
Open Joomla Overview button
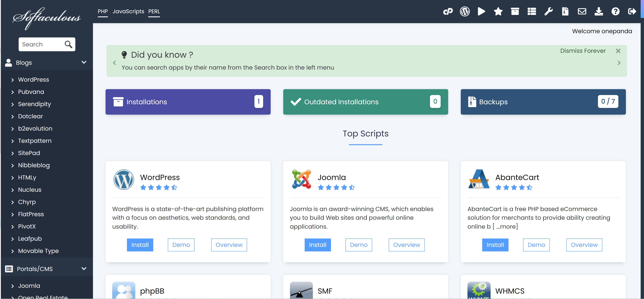pos(406,245)
